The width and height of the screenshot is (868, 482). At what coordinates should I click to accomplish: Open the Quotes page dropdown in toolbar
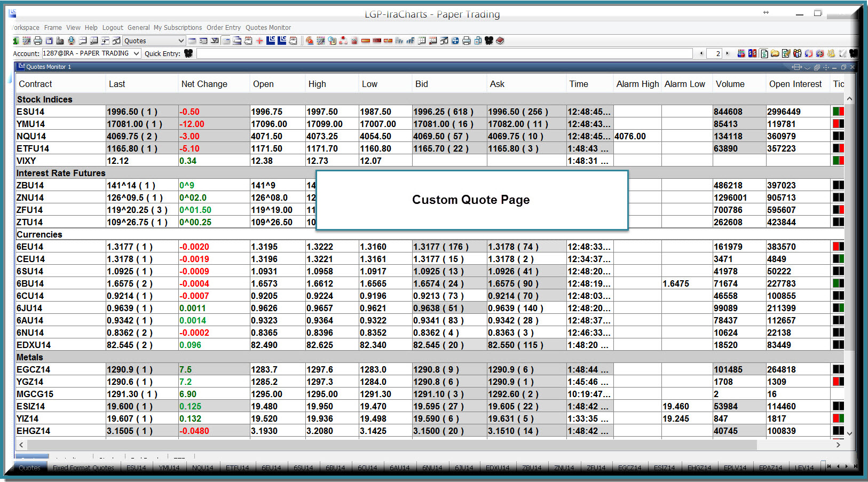(x=154, y=41)
